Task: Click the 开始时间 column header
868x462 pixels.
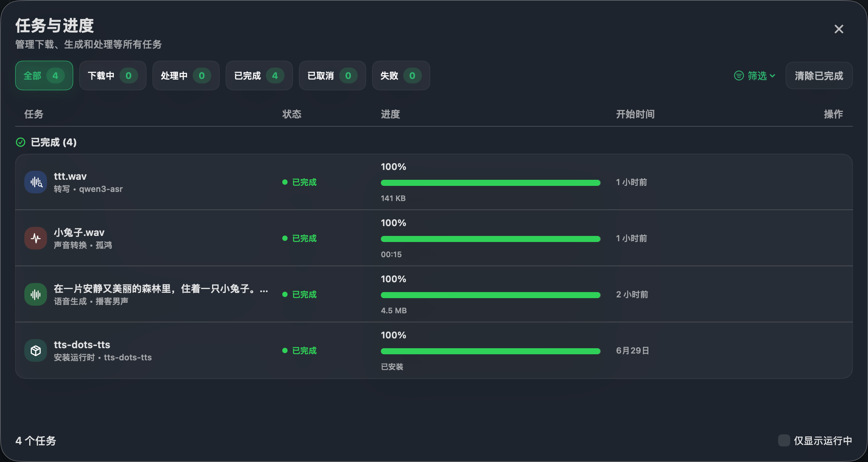Action: tap(635, 114)
